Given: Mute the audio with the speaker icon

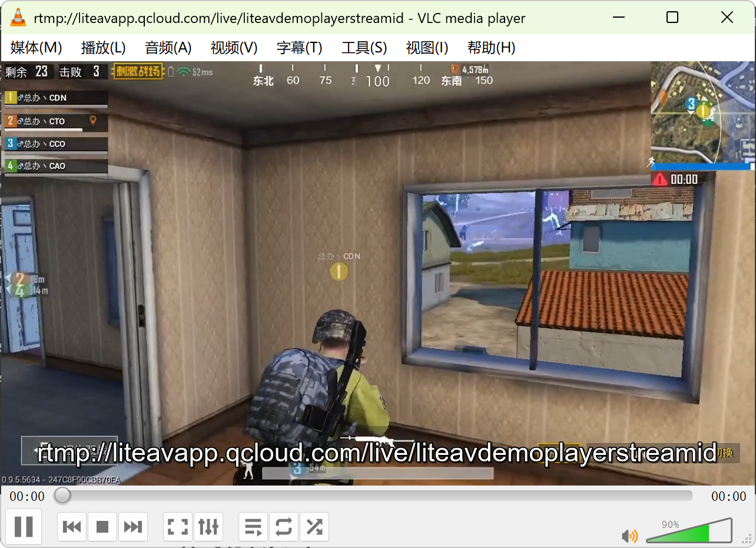Looking at the screenshot, I should coord(630,536).
